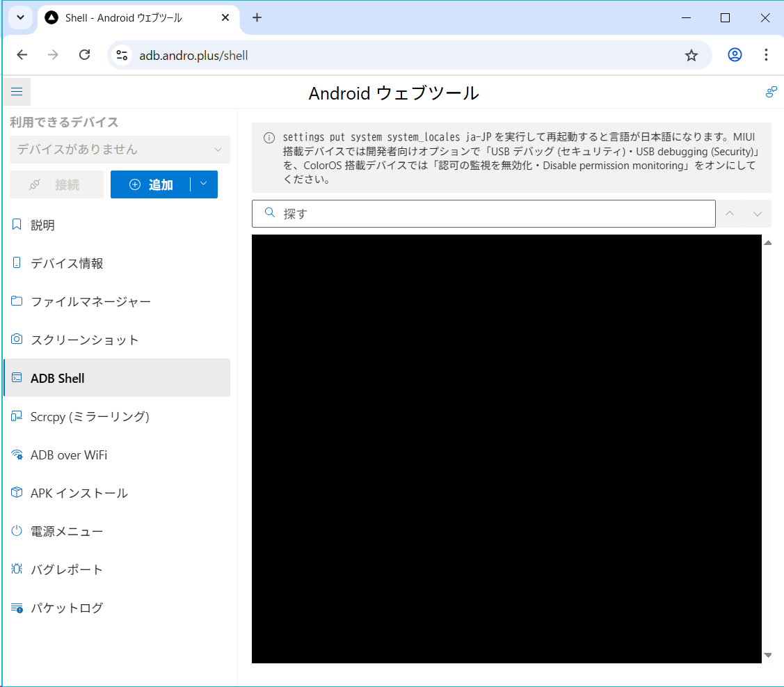Image resolution: width=784 pixels, height=687 pixels.
Task: Open バグレポート bug item
Action: point(67,569)
